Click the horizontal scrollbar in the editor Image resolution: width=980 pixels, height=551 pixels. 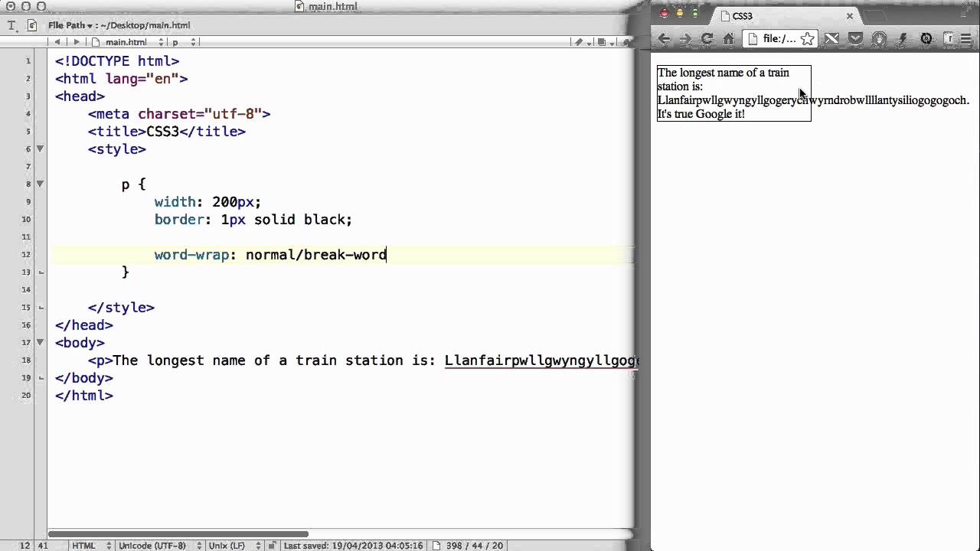click(178, 534)
